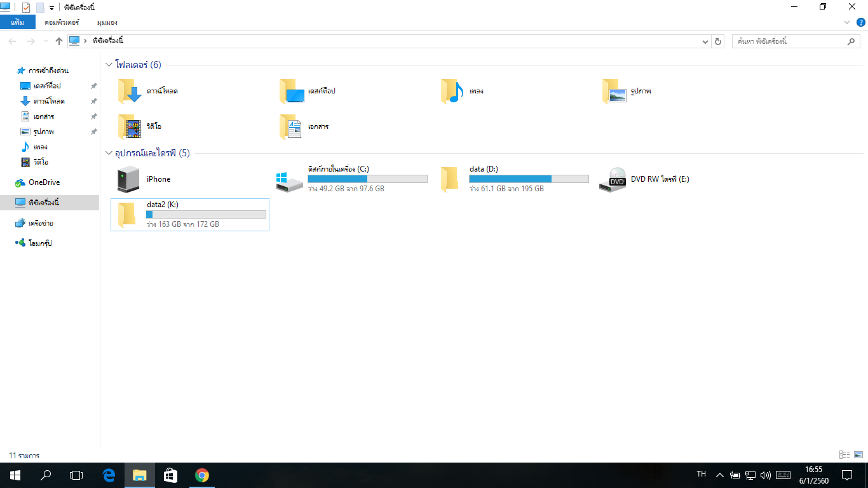This screenshot has height=488, width=868.
Task: Click the pin icon beside sidebar เอกสาร
Action: (x=93, y=116)
